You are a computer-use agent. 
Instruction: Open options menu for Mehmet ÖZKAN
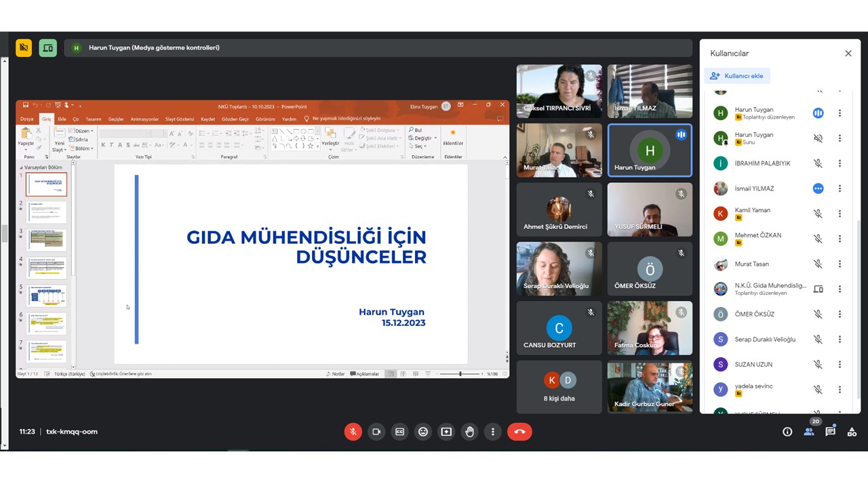coord(840,239)
